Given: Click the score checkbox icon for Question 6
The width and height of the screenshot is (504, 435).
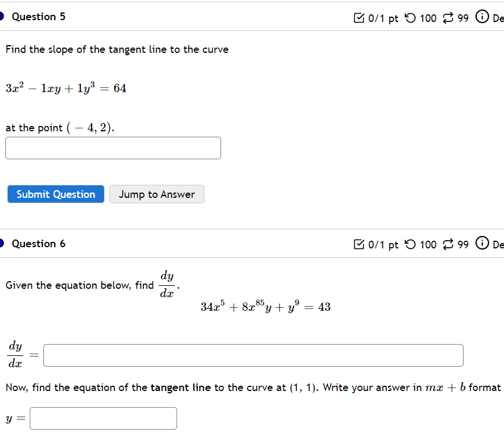Looking at the screenshot, I should point(359,244).
